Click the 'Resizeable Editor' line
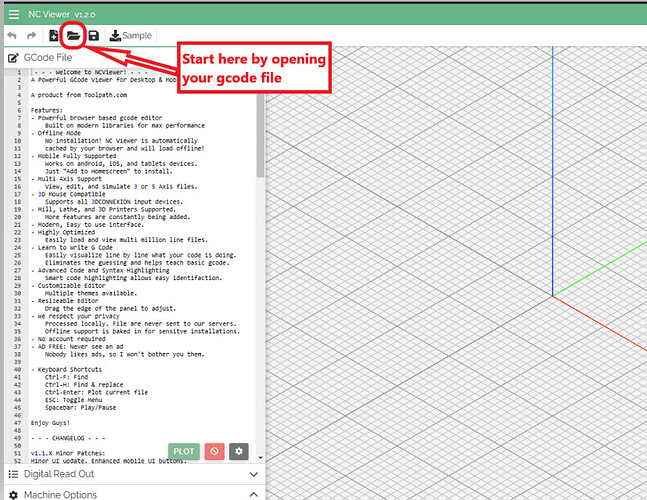The height and width of the screenshot is (500, 647). (x=64, y=301)
